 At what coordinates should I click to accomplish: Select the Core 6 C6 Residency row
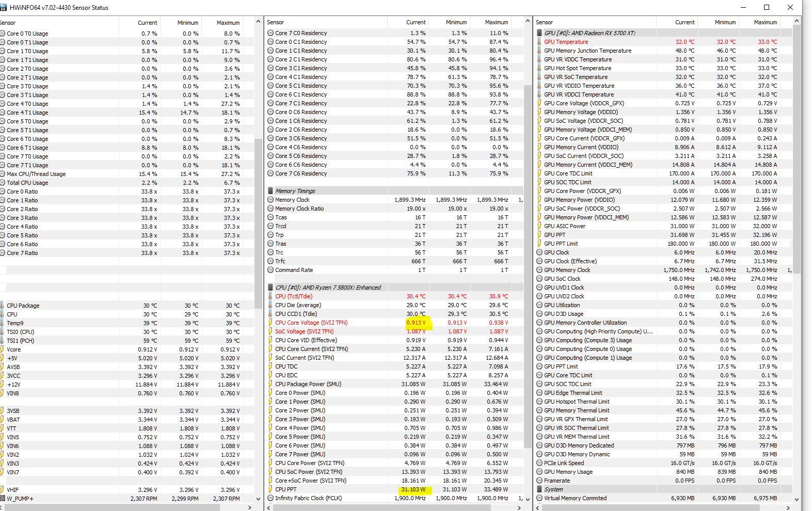tap(394, 165)
